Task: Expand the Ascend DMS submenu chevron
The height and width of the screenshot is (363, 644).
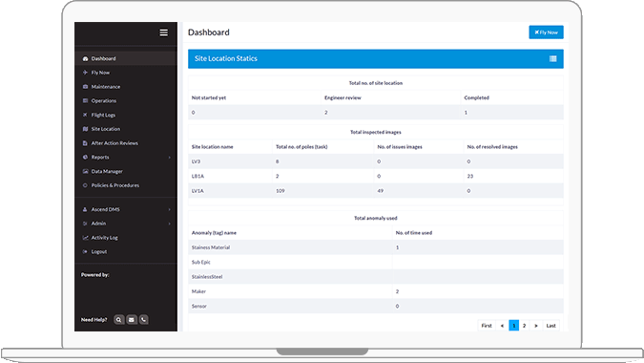Action: (169, 209)
